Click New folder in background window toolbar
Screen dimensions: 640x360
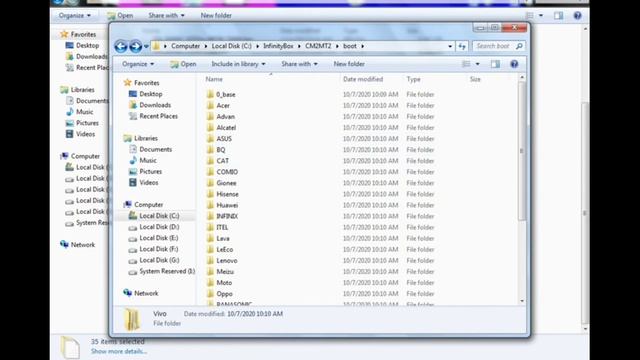click(x=216, y=16)
